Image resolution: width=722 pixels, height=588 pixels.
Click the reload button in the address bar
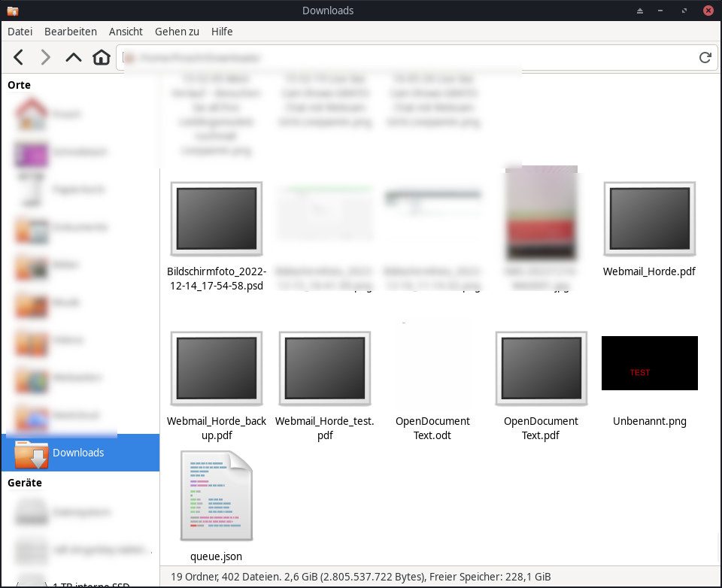pos(705,57)
